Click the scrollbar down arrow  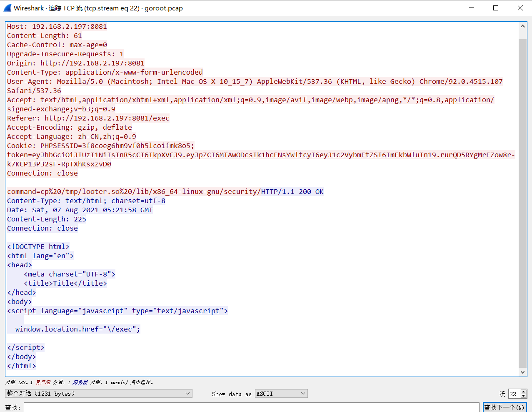522,372
